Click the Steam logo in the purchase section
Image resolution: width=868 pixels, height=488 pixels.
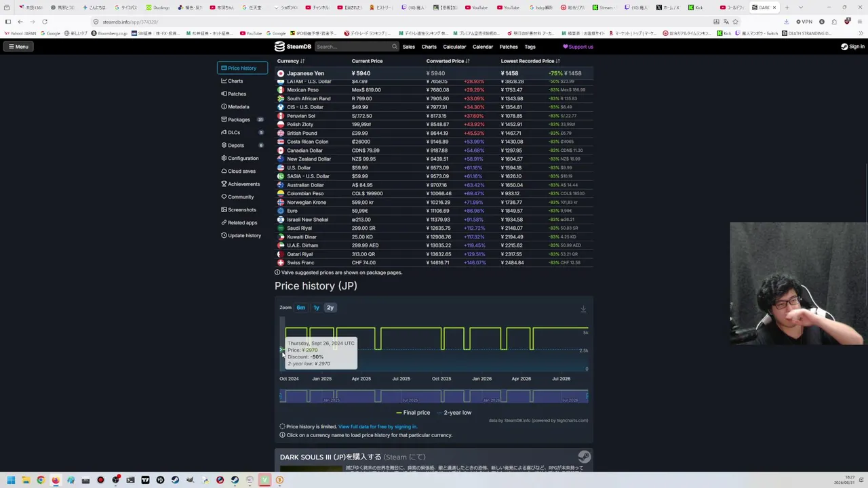click(x=584, y=457)
